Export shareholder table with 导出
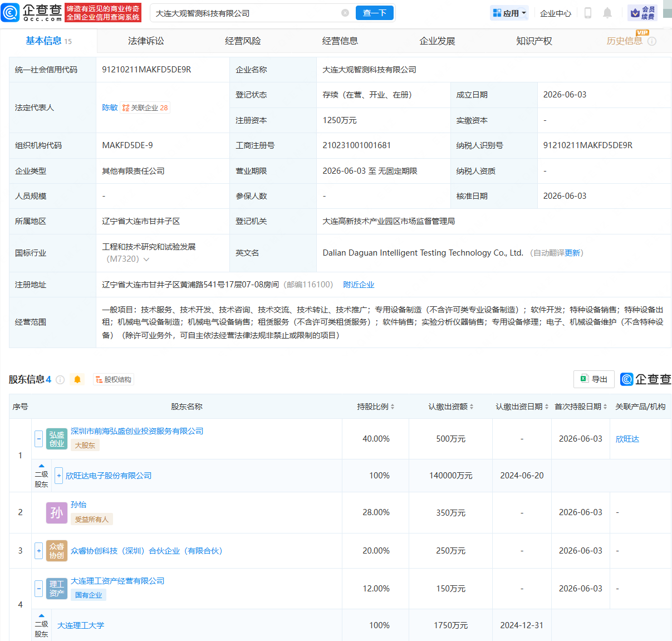 [x=594, y=379]
